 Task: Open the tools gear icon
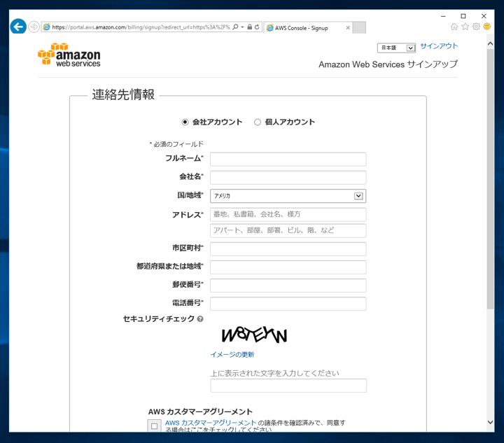476,27
